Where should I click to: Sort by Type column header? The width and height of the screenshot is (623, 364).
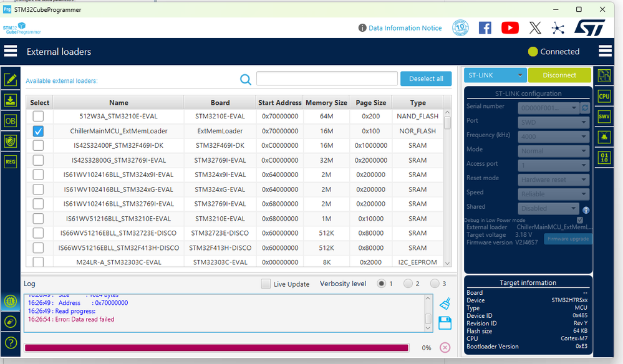[x=418, y=102]
